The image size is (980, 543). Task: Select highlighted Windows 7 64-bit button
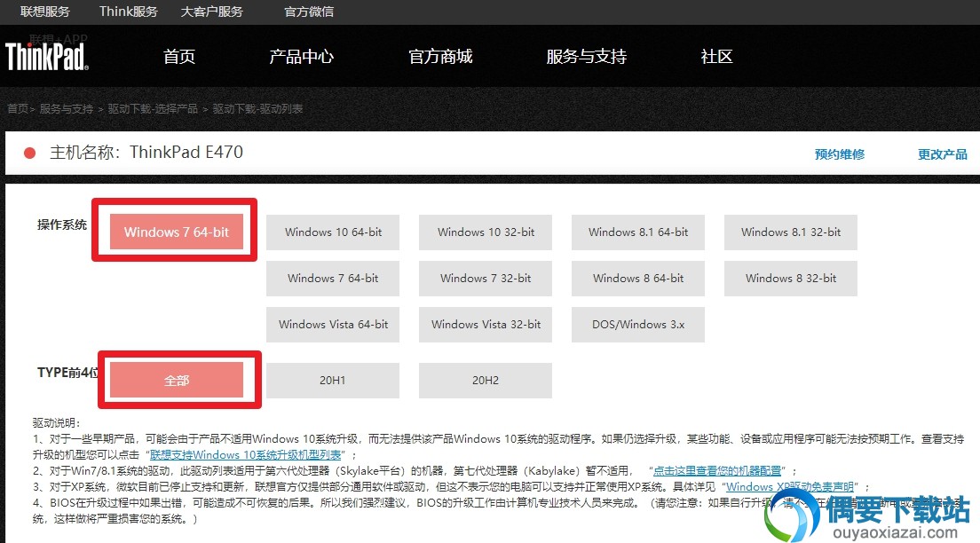[x=177, y=232]
